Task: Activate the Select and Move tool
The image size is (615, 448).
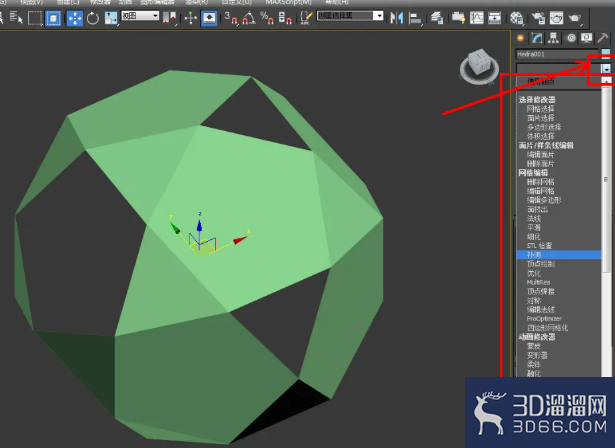Action: [x=75, y=18]
